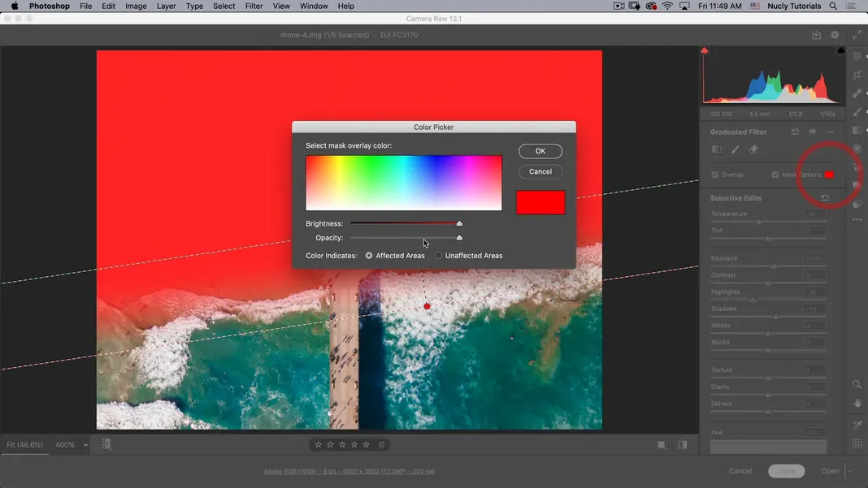Open the three-dot more tools icon in right toolbar
This screenshot has height=488, width=868.
tap(857, 220)
